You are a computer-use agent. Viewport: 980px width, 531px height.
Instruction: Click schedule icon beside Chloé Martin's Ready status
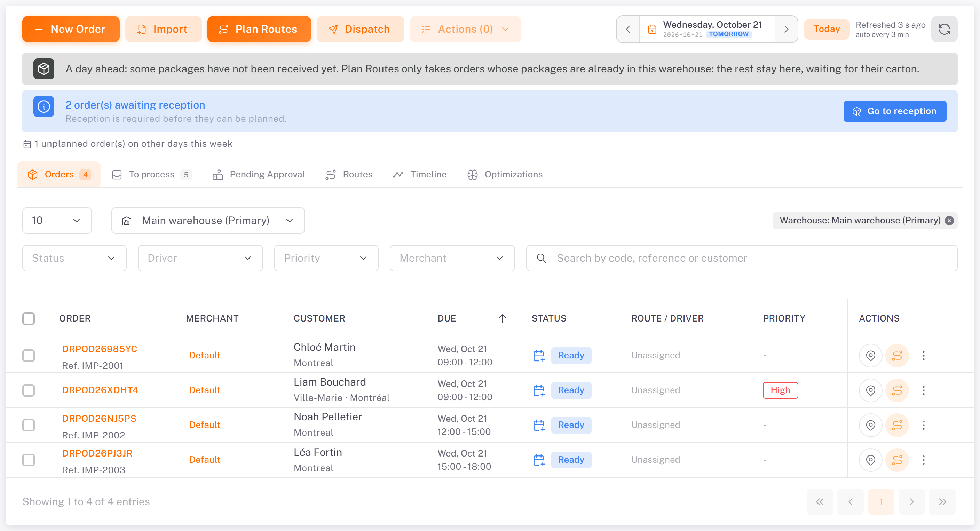(539, 355)
